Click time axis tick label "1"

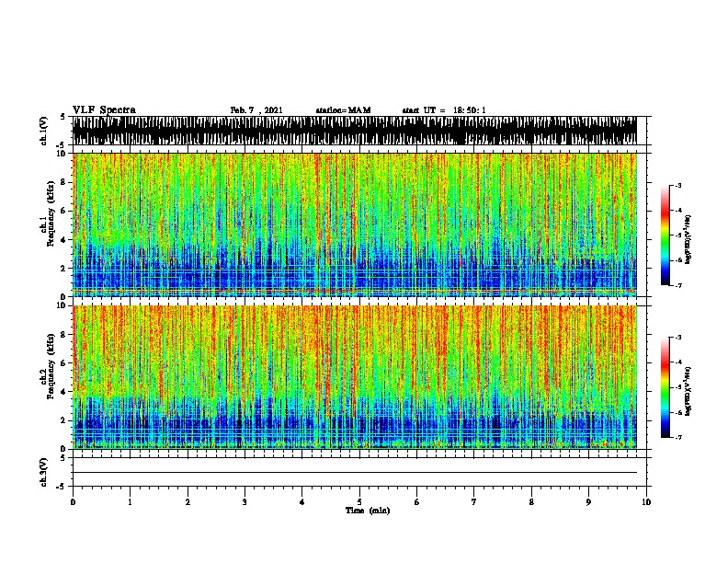(130, 502)
